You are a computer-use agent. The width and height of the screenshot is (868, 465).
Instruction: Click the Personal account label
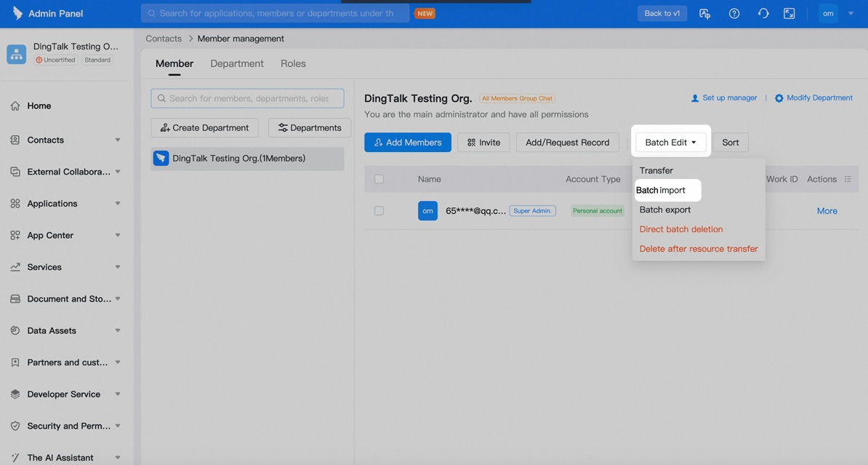[598, 211]
